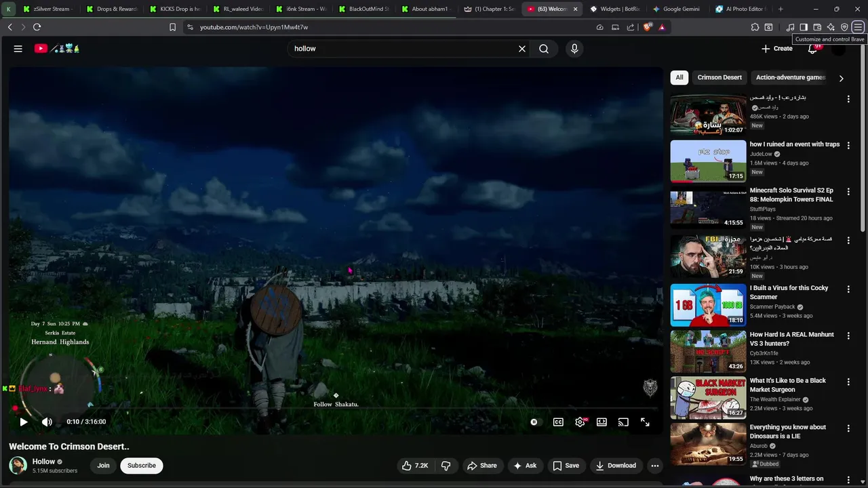Open Customize and control Brave menu
This screenshot has width=868, height=488.
tap(859, 27)
